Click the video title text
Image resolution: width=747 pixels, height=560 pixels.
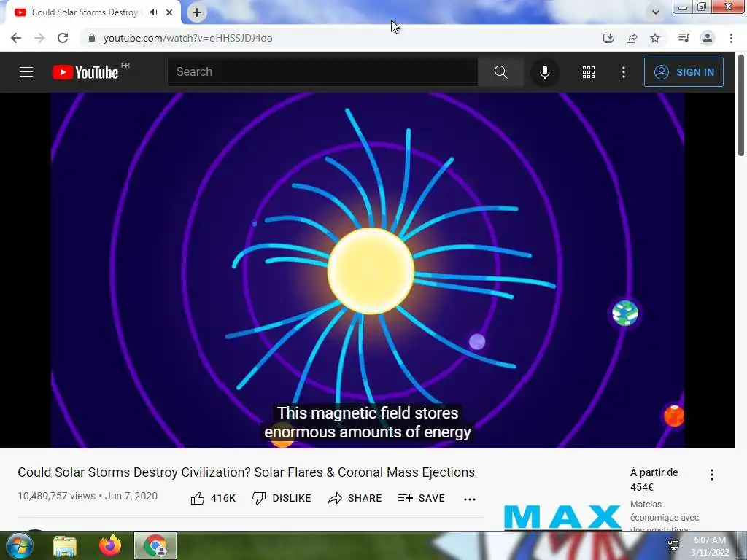click(247, 472)
